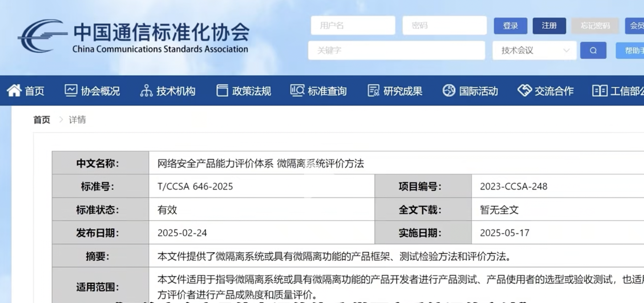This screenshot has height=303, width=644.
Task: Select standard number T/CCSA 646-2025
Action: (195, 186)
